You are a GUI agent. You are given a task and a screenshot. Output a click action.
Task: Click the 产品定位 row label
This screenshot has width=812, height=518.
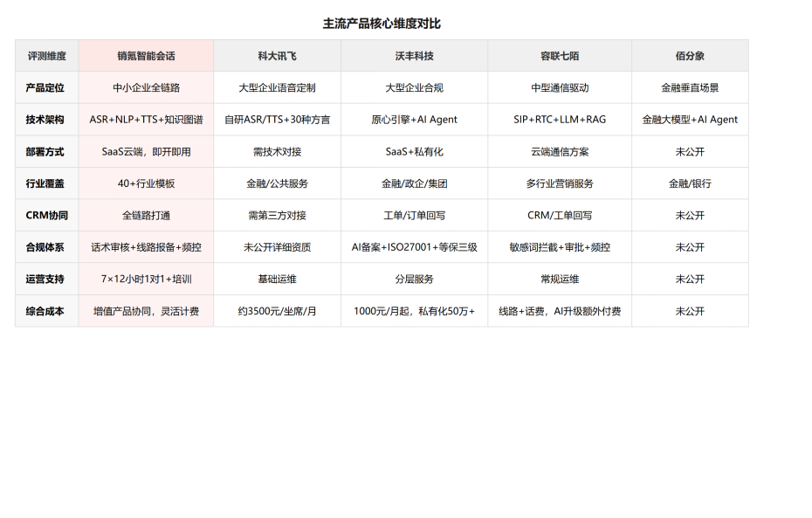click(x=46, y=87)
